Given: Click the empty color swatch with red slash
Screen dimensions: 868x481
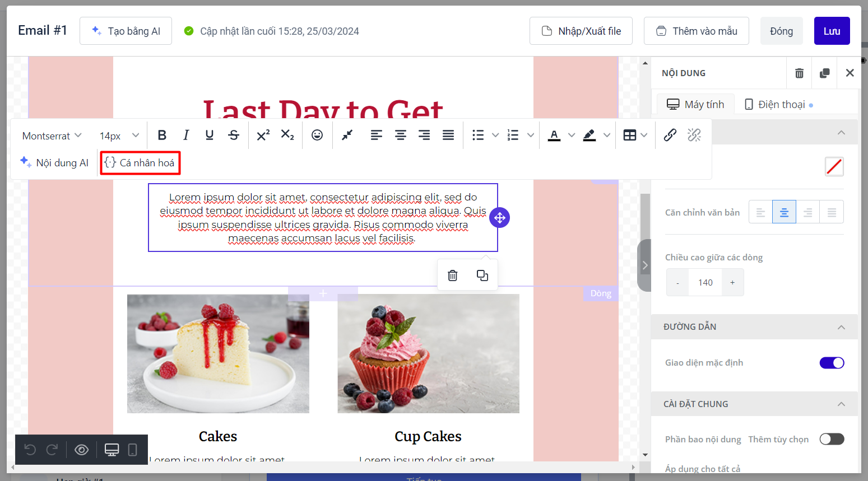Looking at the screenshot, I should pyautogui.click(x=834, y=166).
